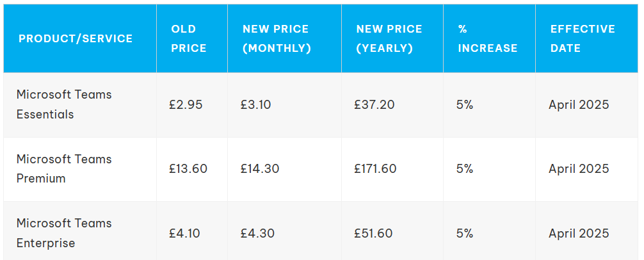Select the Microsoft Teams Enterprise cell
Screen dimensions: 644x260
[x=64, y=233]
